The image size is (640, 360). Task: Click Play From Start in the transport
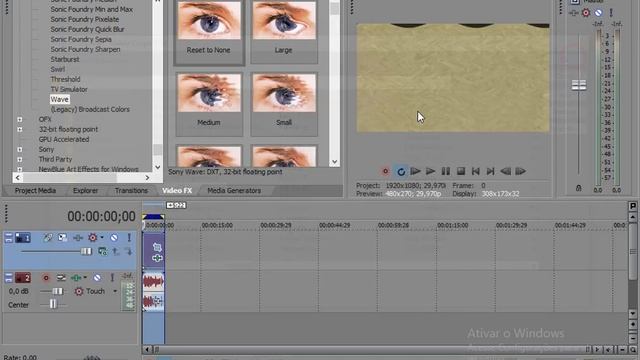click(x=416, y=171)
